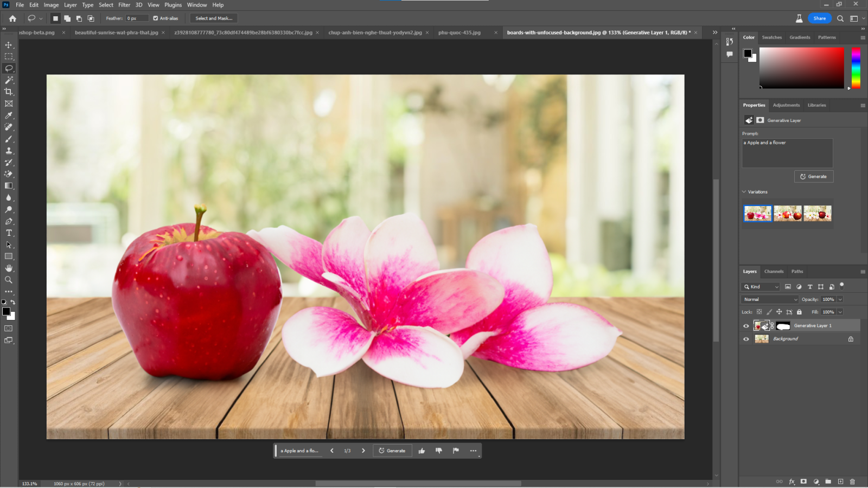Screen dimensions: 868x488
Task: Select the Magic Wand tool
Action: coord(9,80)
